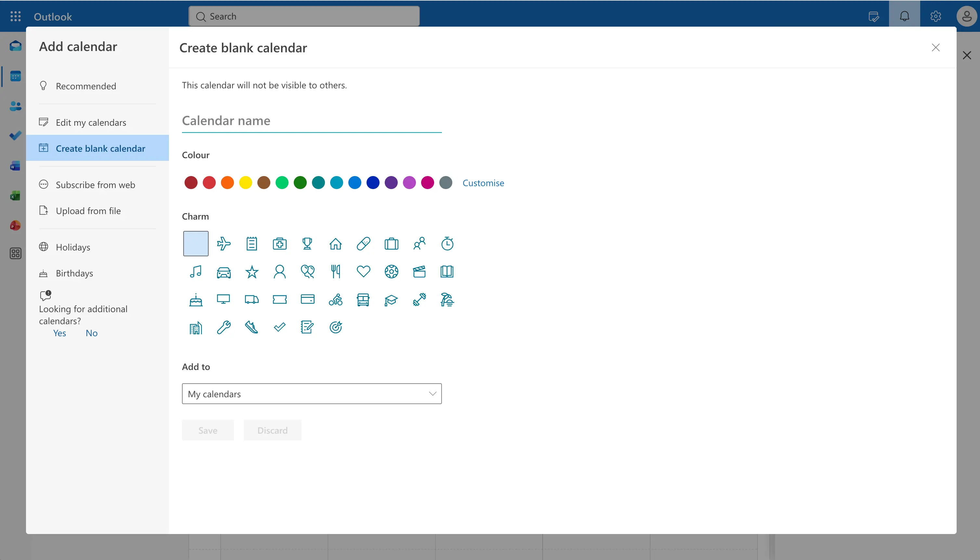
Task: Select the wrench charm
Action: (224, 327)
